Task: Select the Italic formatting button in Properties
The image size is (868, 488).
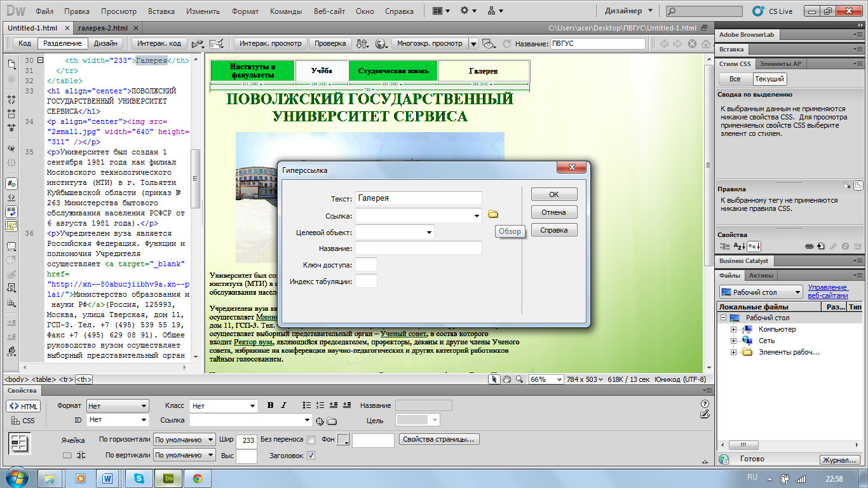Action: pos(283,405)
